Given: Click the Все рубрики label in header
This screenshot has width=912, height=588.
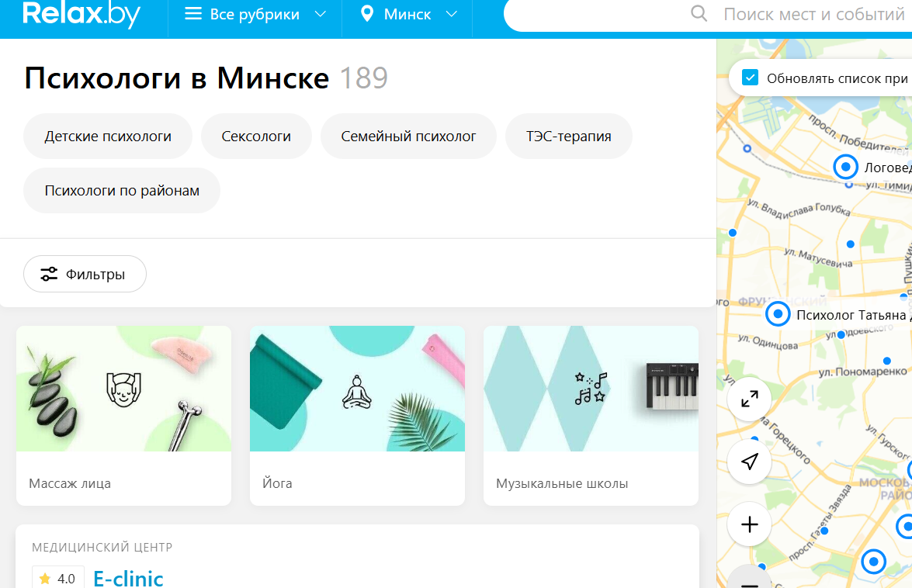Looking at the screenshot, I should (x=255, y=14).
